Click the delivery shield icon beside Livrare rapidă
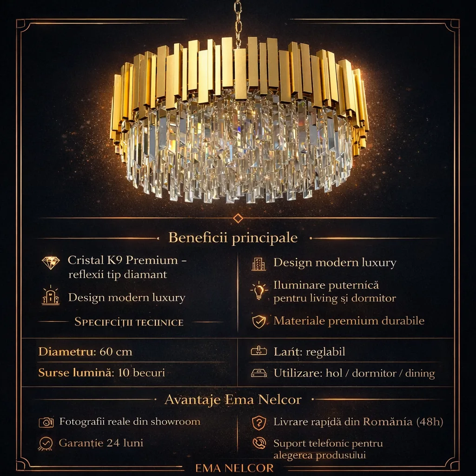Screen dimensions: 476x476 tap(259, 423)
